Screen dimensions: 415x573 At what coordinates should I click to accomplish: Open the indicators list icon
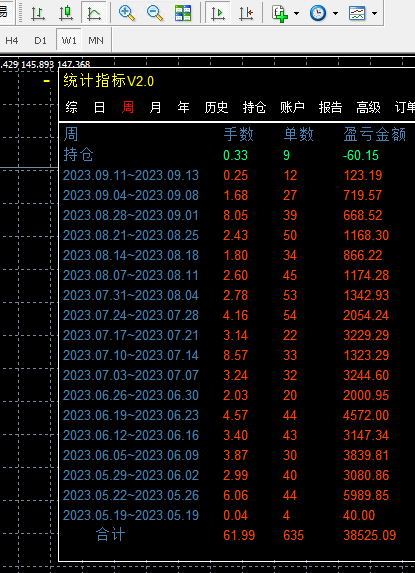click(280, 13)
